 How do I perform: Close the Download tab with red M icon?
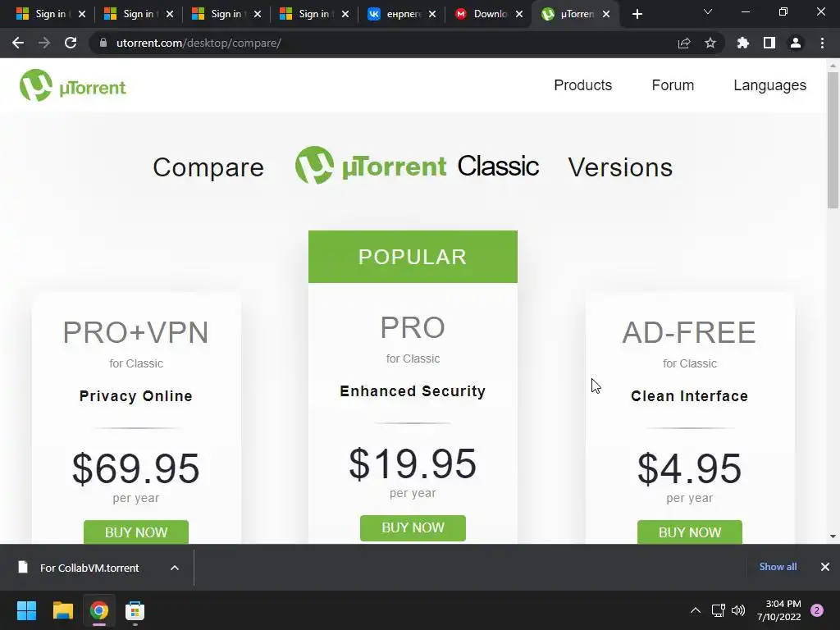[519, 14]
